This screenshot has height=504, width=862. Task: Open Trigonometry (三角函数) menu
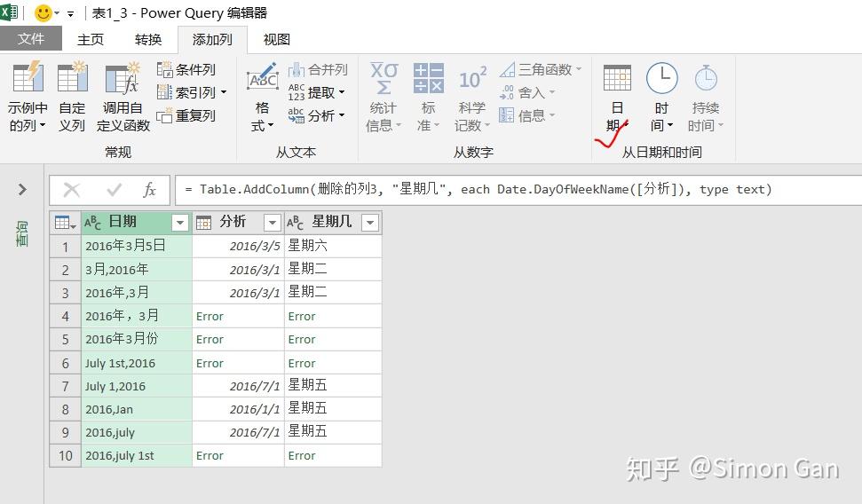(541, 70)
